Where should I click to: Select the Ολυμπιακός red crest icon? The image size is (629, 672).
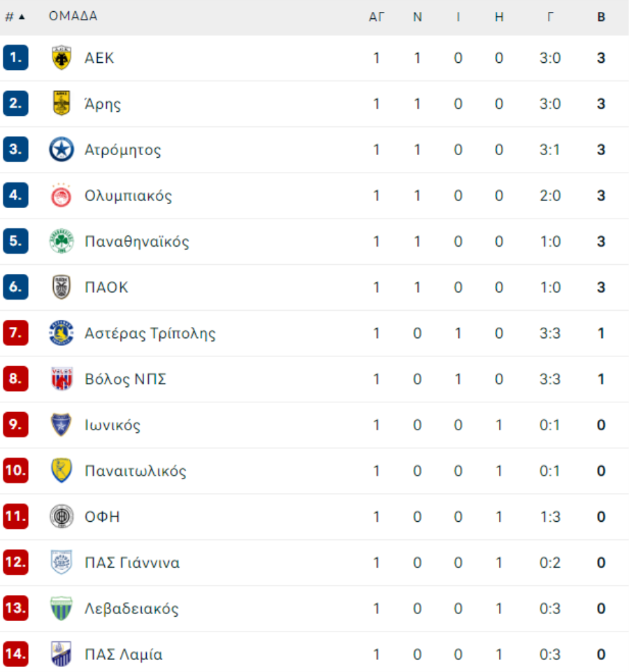pyautogui.click(x=62, y=196)
